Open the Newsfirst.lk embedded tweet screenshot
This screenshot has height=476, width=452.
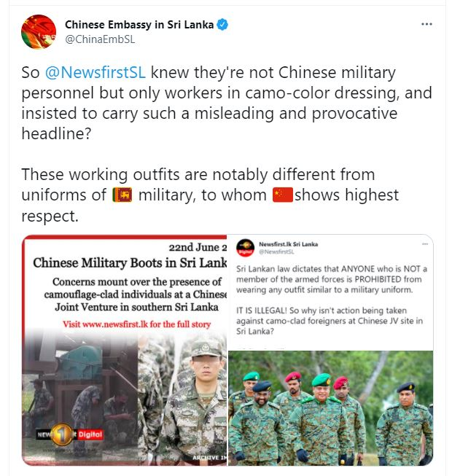pos(330,350)
